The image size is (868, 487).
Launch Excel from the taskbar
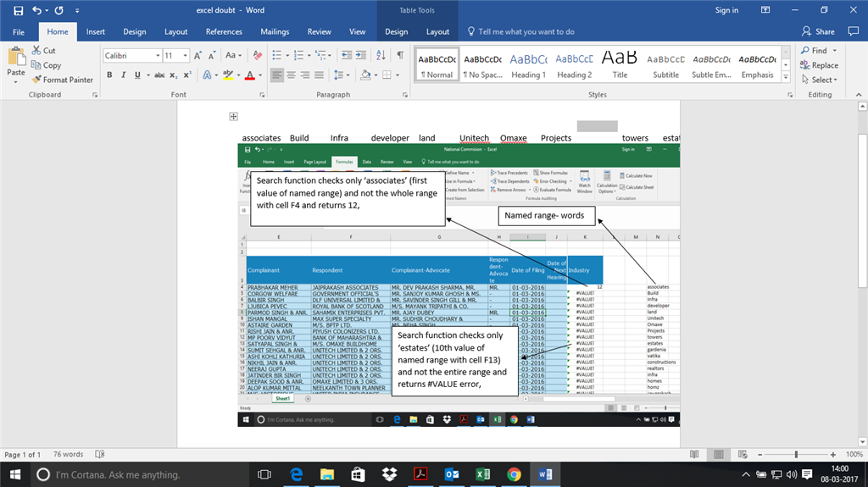pos(482,474)
